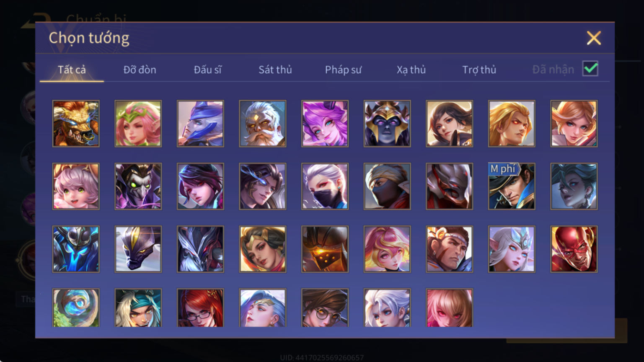Screen dimensions: 644x362
Task: Toggle the 'Đã nhận' checkbox
Action: coord(590,69)
